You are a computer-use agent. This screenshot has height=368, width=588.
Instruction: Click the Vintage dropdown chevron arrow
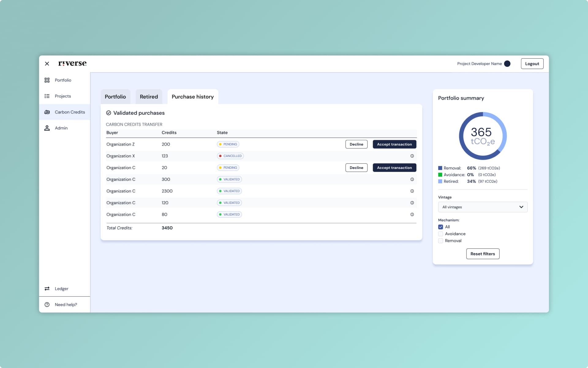pos(521,207)
